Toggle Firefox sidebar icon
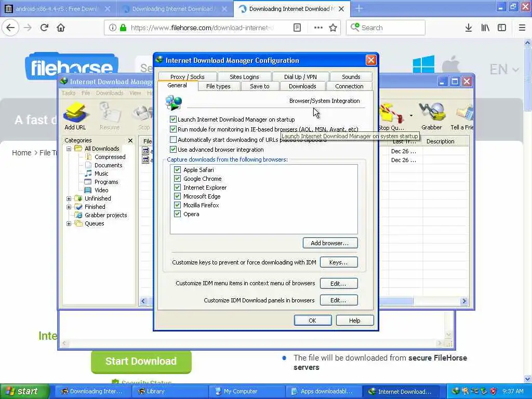This screenshot has width=532, height=399. tap(502, 28)
